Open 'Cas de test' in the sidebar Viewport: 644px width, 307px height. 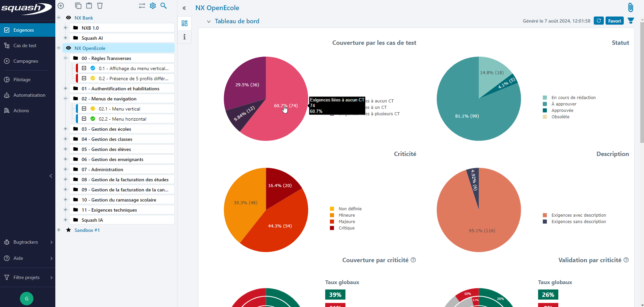[25, 45]
